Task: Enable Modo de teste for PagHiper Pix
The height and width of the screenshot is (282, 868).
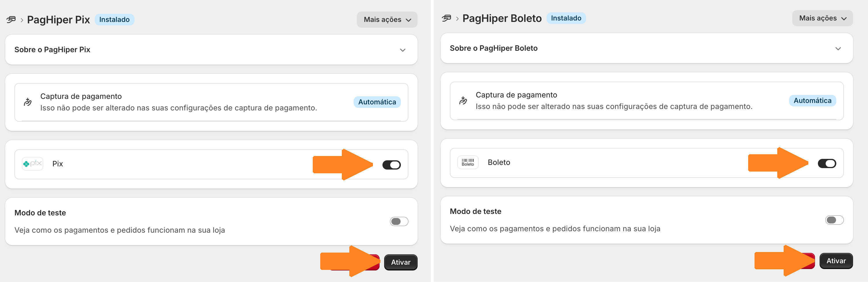Action: 399,221
